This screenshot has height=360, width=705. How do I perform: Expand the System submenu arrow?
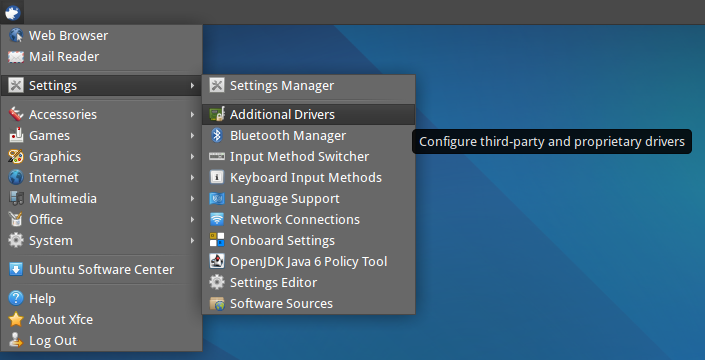click(192, 240)
